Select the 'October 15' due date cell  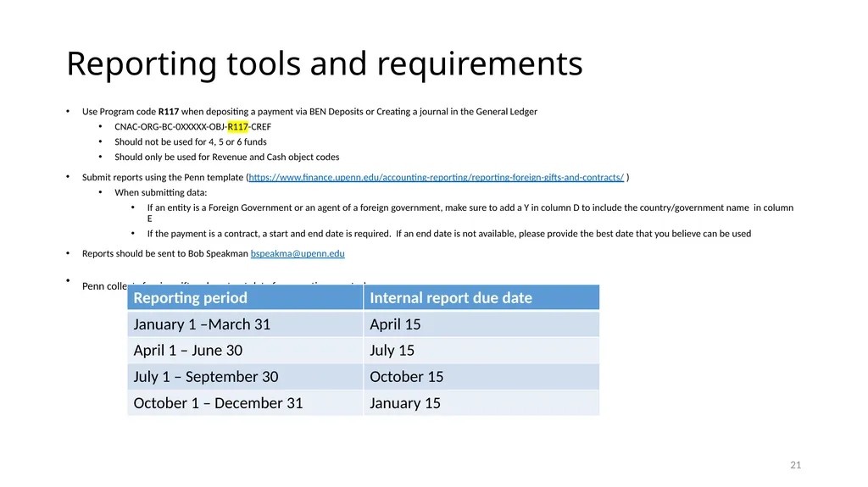pyautogui.click(x=481, y=377)
